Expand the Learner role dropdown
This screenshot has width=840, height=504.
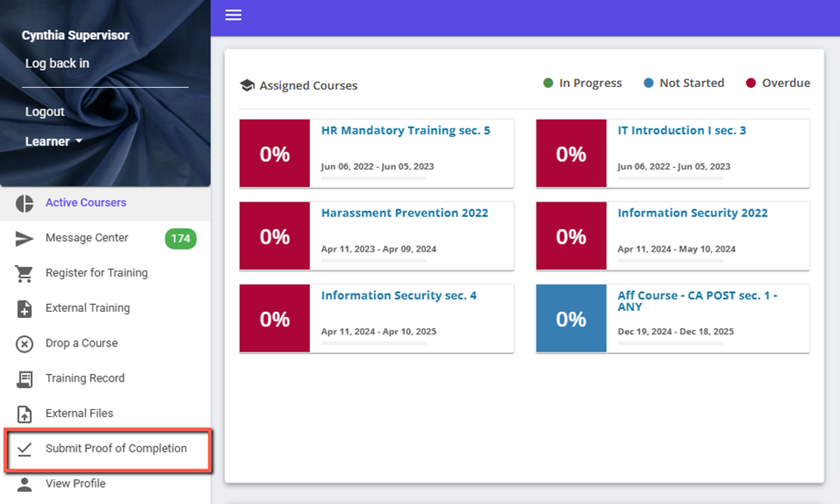(x=53, y=141)
